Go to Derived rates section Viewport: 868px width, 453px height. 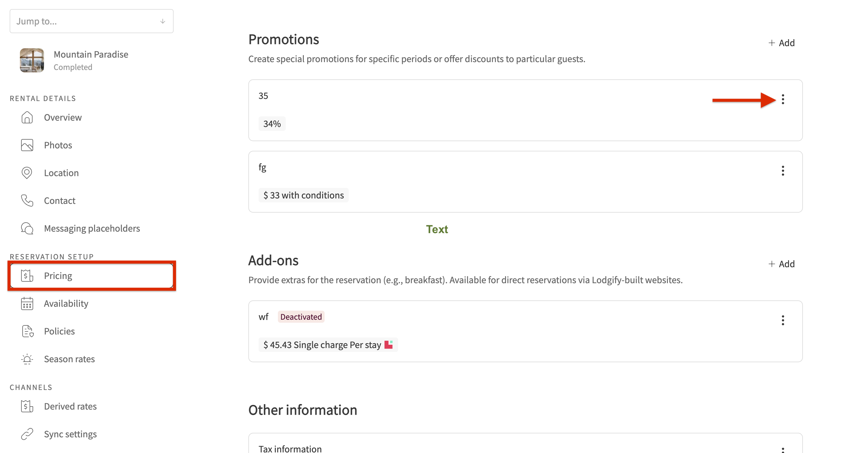[70, 406]
